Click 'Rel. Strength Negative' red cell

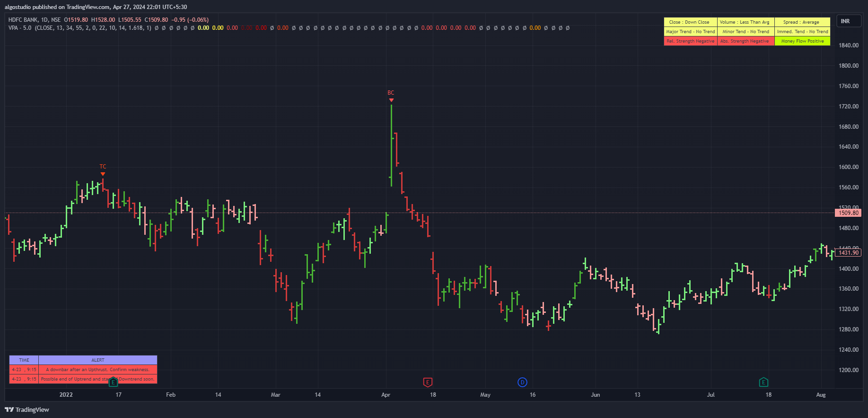point(690,41)
